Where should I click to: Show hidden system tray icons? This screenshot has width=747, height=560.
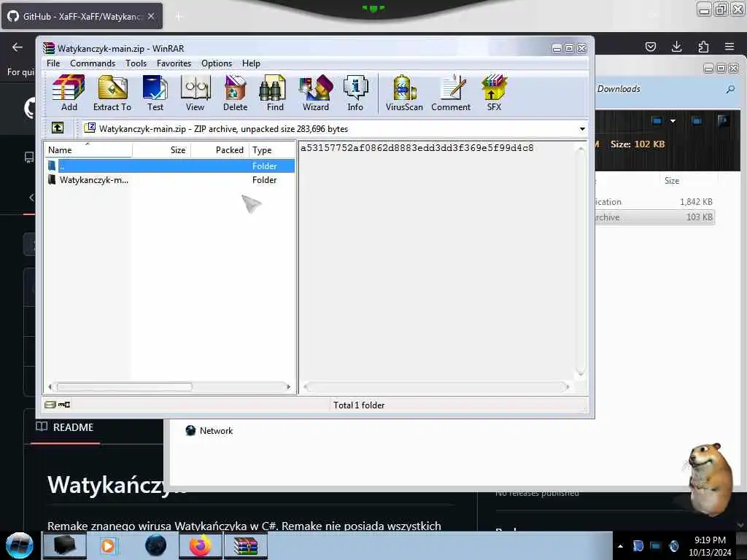coord(620,546)
